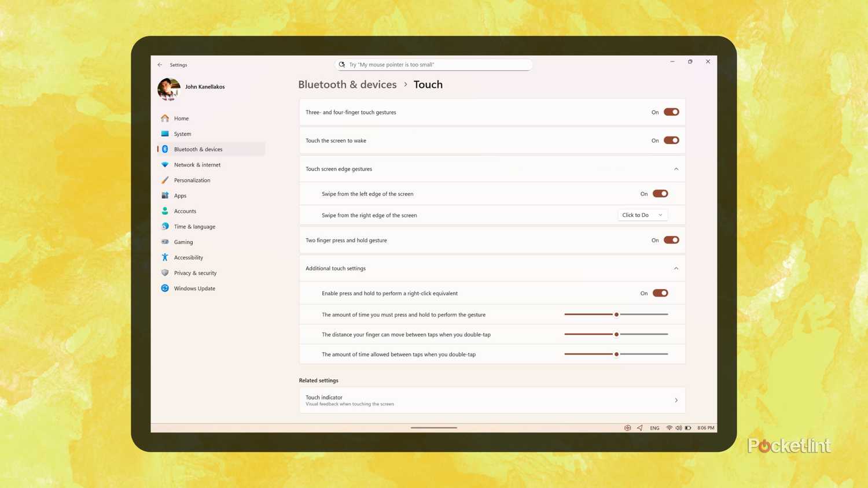Turn off Two finger press and hold gesture
This screenshot has width=868, height=488.
click(671, 240)
